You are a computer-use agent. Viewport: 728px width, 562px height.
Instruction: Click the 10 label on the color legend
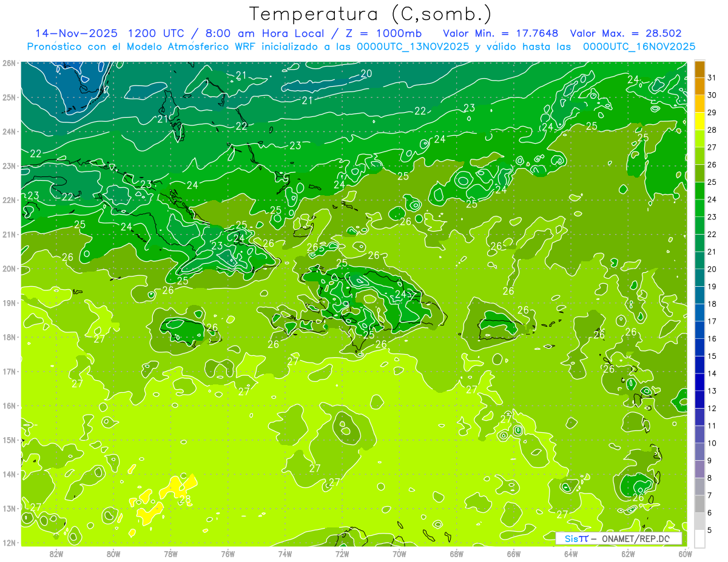[712, 443]
